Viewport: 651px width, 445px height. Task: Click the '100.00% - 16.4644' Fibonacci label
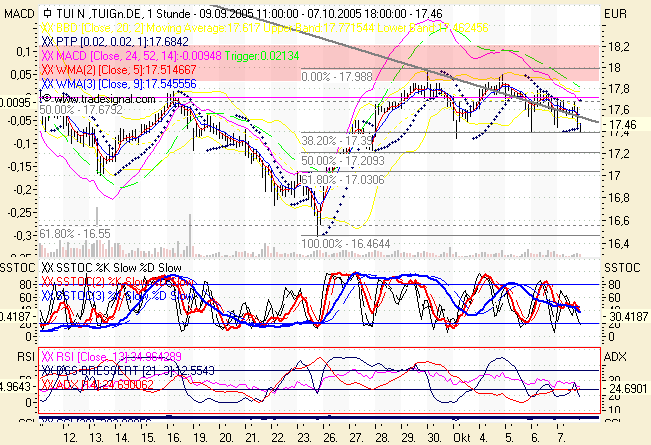pyautogui.click(x=346, y=244)
